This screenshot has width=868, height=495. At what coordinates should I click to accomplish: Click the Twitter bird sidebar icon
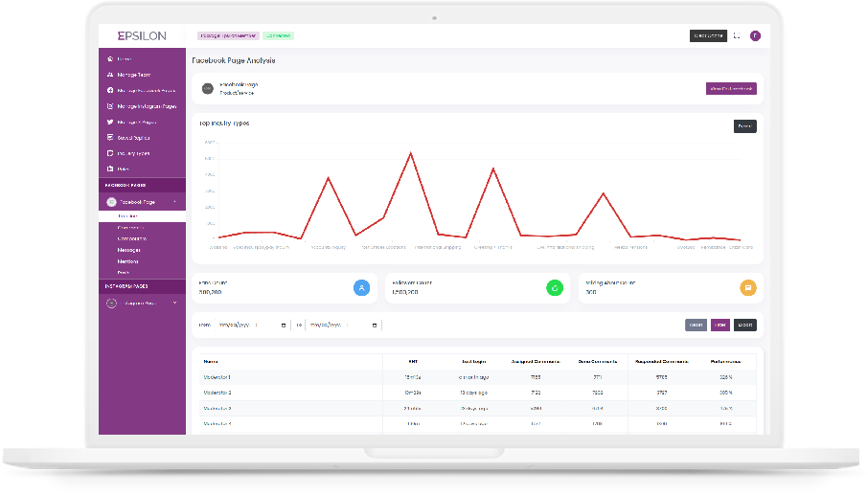[x=110, y=123]
